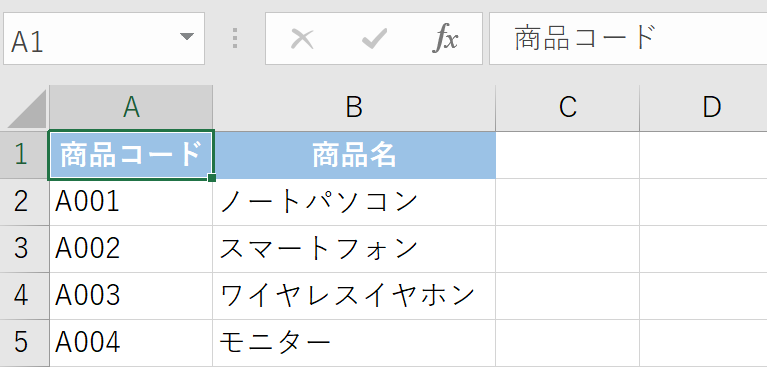Confirm the entry with the checkmark icon
The height and width of the screenshot is (367, 767).
coord(374,39)
